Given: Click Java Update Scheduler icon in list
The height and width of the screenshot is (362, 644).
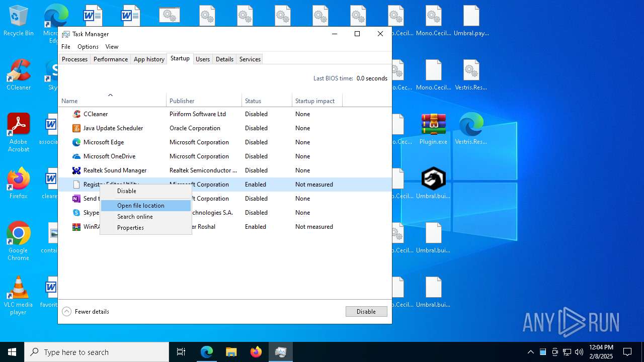Looking at the screenshot, I should point(76,128).
